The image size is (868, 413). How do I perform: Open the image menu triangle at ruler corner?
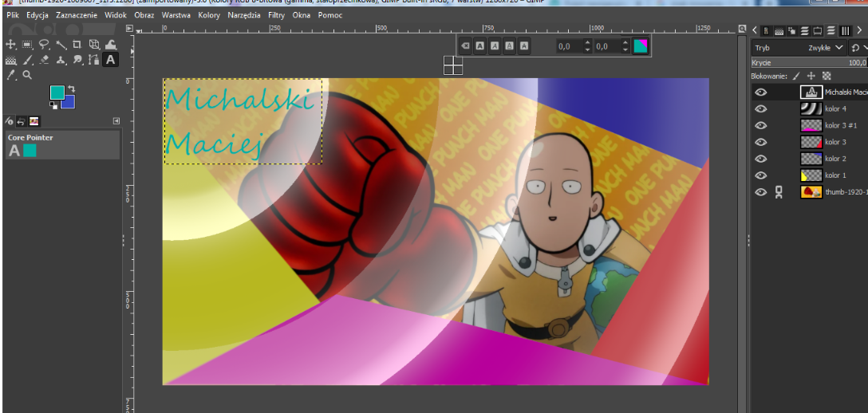pyautogui.click(x=129, y=28)
